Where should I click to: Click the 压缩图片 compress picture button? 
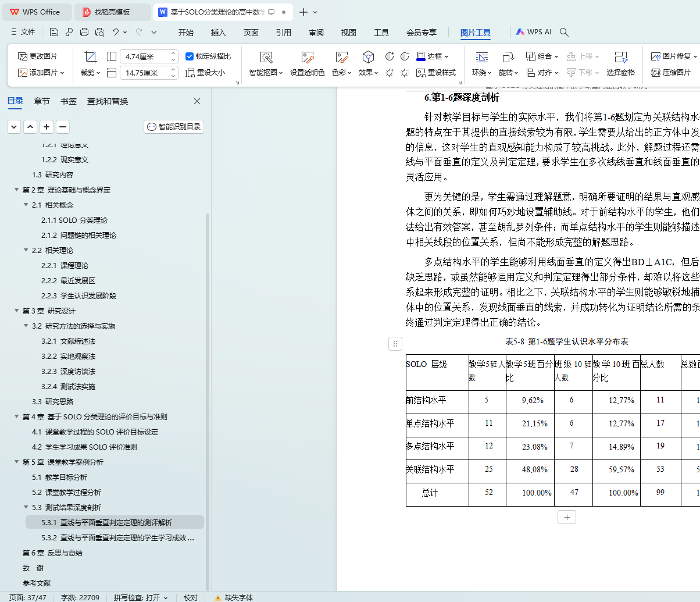tap(671, 73)
